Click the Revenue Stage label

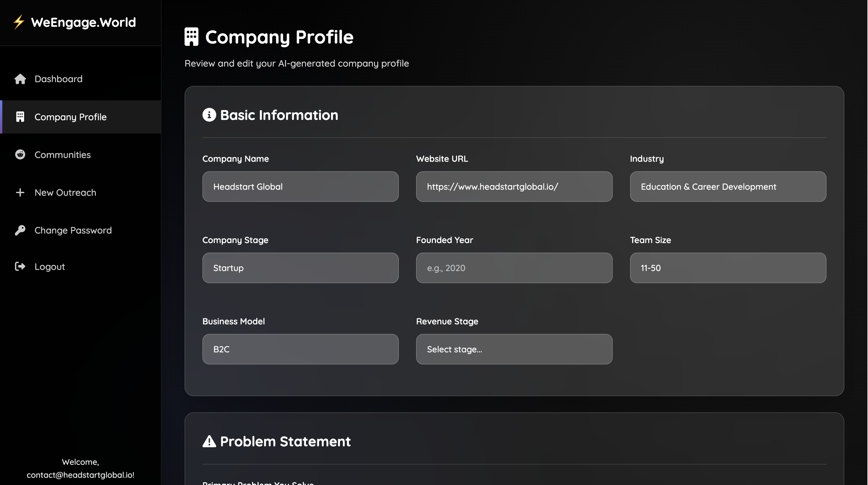[447, 321]
